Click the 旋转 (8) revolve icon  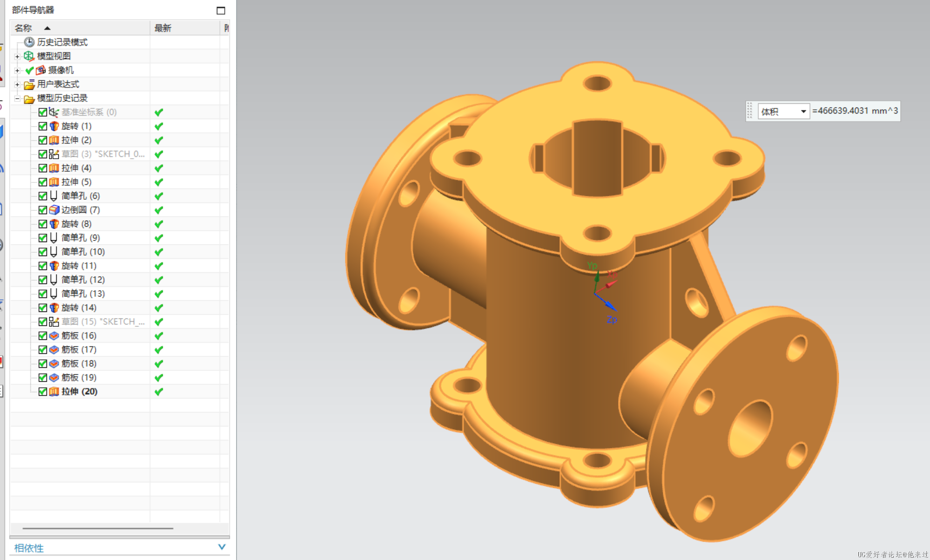click(54, 224)
